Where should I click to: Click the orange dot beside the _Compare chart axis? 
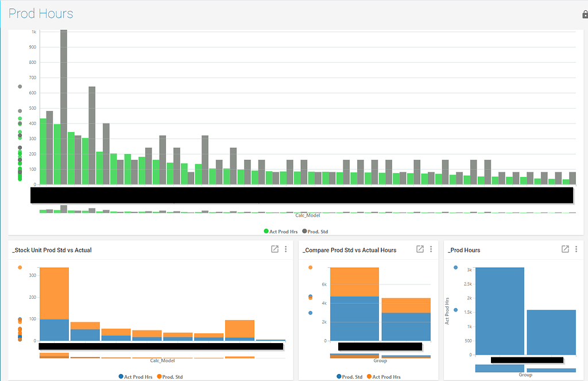click(311, 267)
